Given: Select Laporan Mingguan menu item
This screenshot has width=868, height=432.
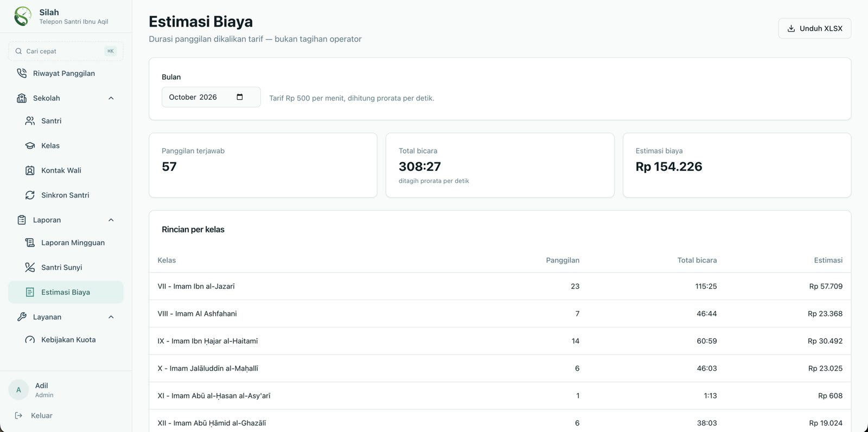Looking at the screenshot, I should [66, 243].
